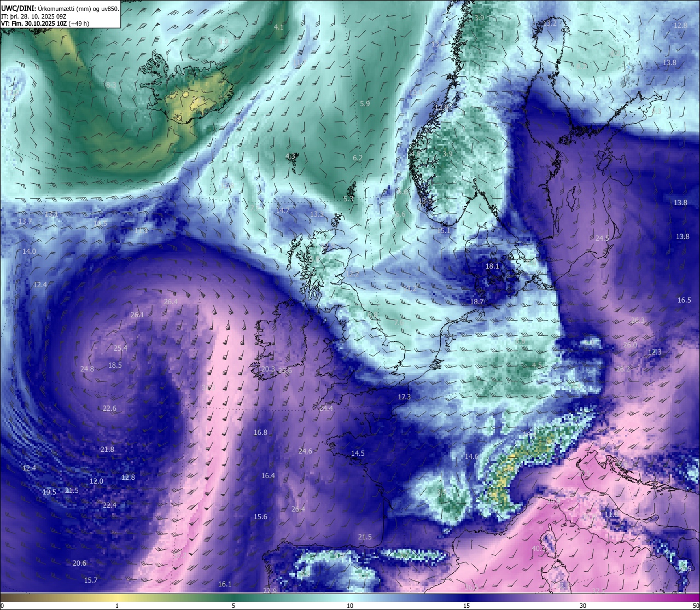Click the map value "17.3"
Image resolution: width=700 pixels, height=610 pixels.
tap(404, 397)
